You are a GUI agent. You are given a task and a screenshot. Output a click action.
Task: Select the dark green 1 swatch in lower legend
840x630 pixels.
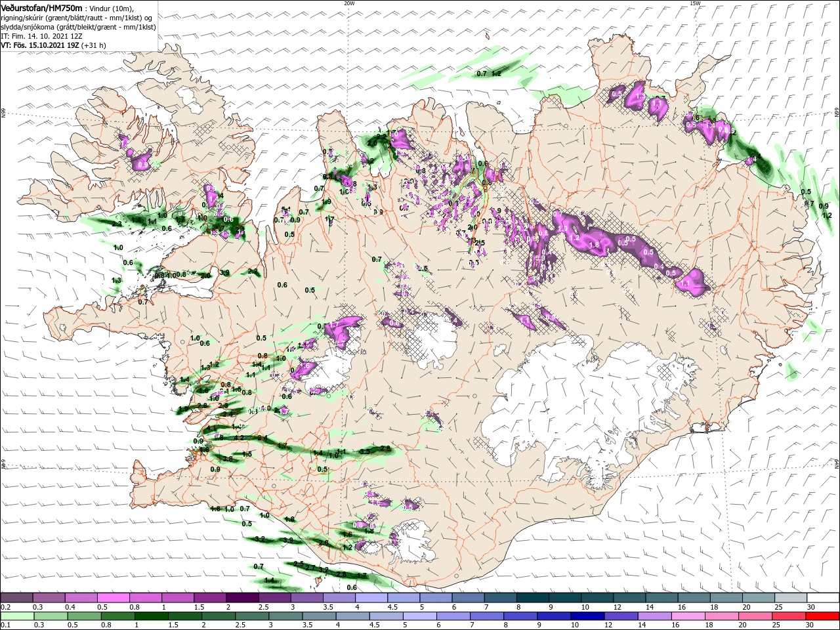point(151,616)
